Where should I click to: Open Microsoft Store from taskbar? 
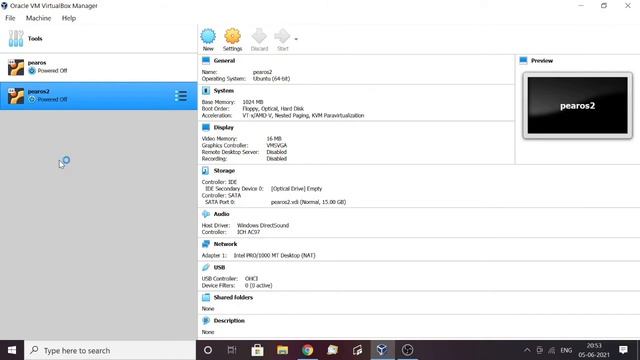[257, 350]
